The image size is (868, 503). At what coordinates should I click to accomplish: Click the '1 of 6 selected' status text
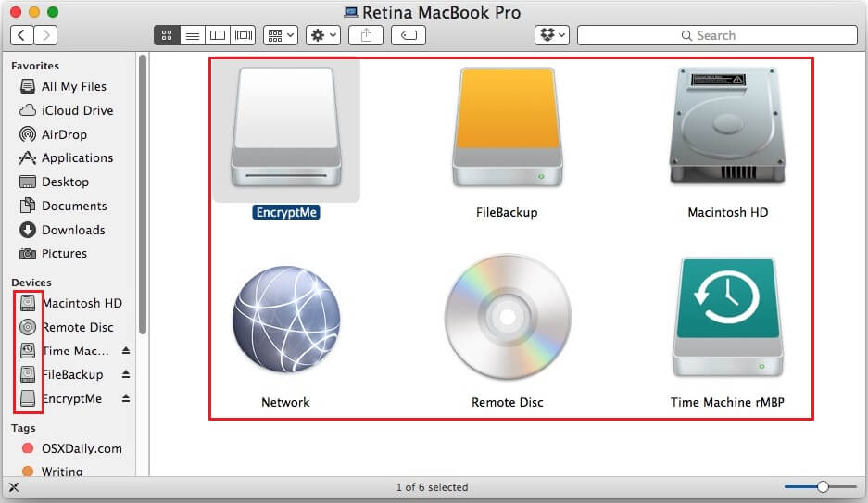coord(433,487)
